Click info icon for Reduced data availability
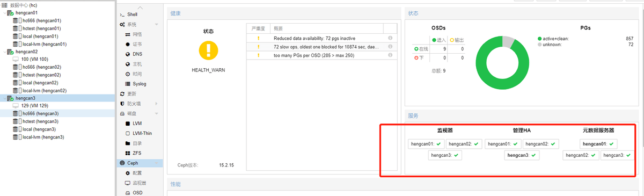 pos(390,38)
